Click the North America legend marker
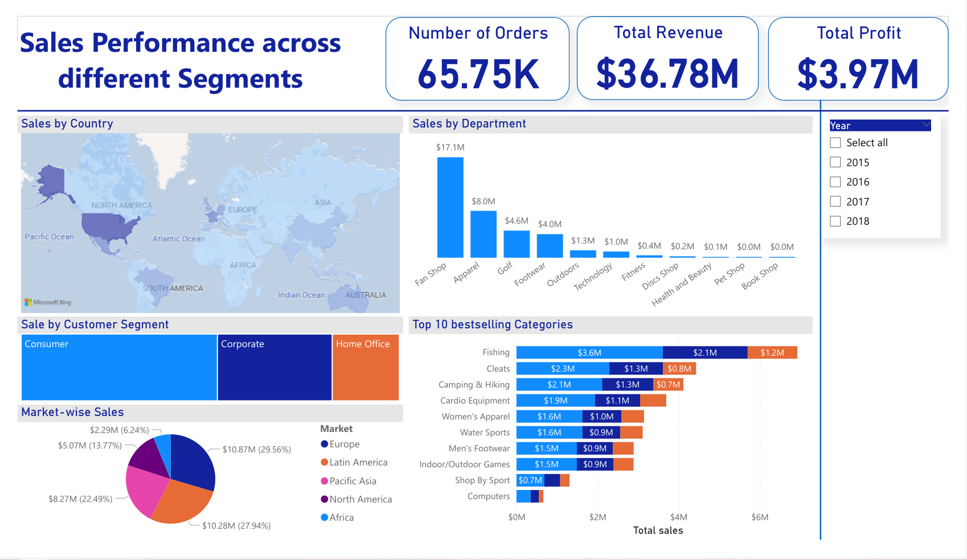Screen dimensions: 967x560 325,499
